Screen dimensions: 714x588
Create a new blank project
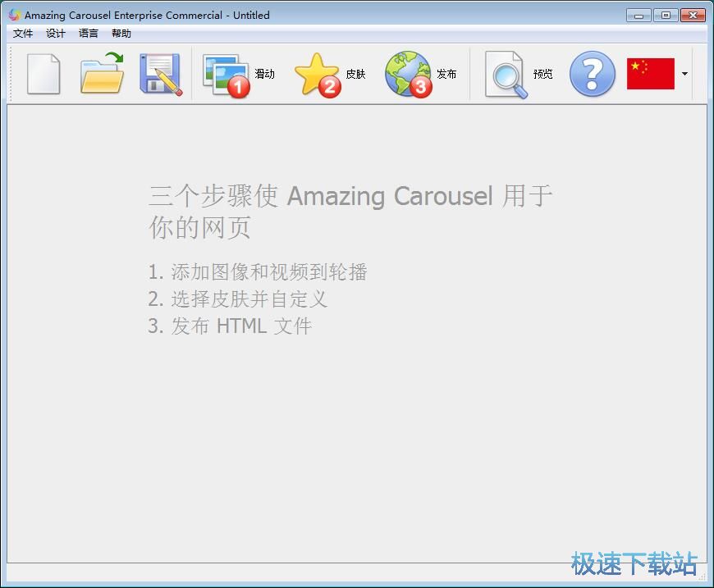(43, 74)
